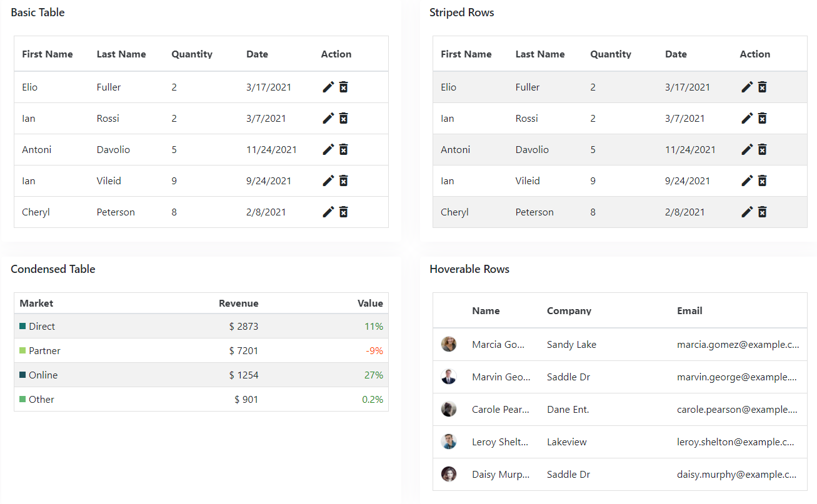Edit the Ian Vileid row in Striped Rows
Screen dimensions: 817x504
[x=747, y=180]
